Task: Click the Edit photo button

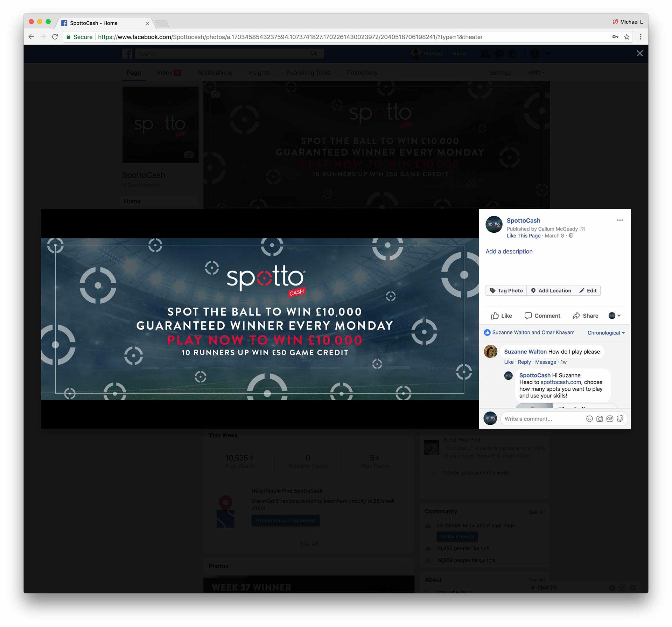Action: point(588,290)
